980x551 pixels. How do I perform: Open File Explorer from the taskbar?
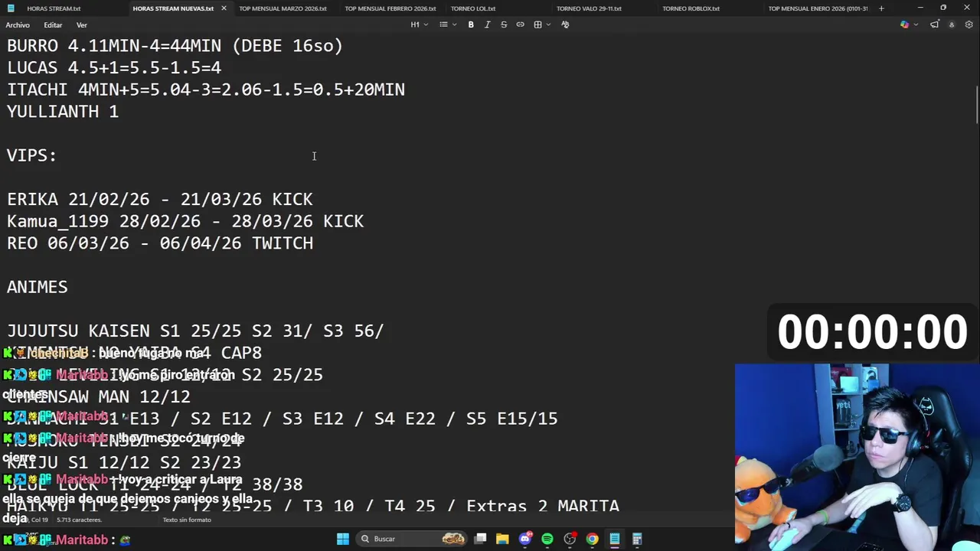click(x=502, y=539)
